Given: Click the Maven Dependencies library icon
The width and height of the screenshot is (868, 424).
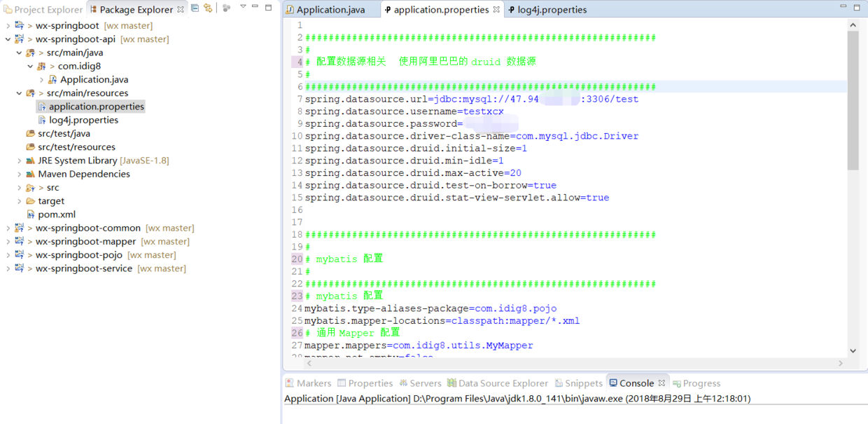Looking at the screenshot, I should pyautogui.click(x=31, y=174).
